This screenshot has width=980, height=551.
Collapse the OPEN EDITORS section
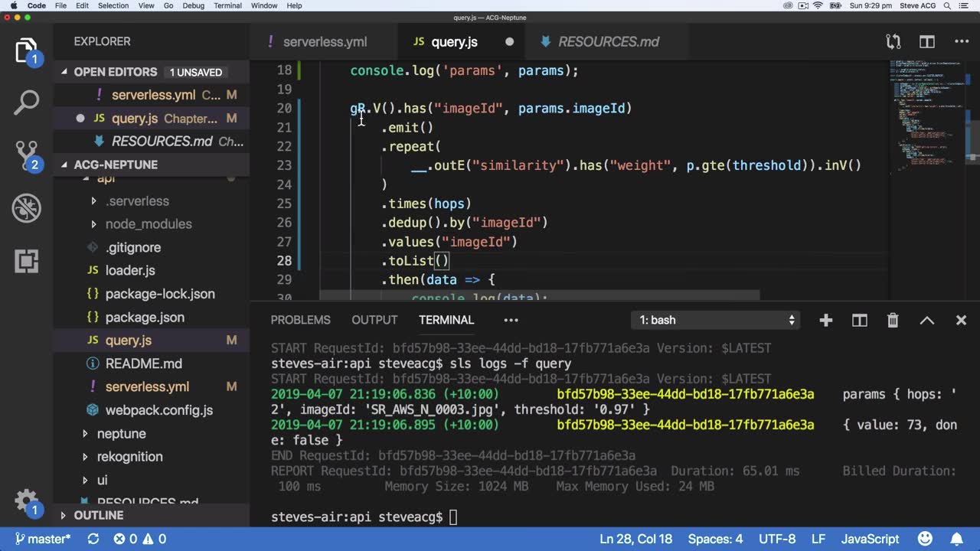click(115, 72)
